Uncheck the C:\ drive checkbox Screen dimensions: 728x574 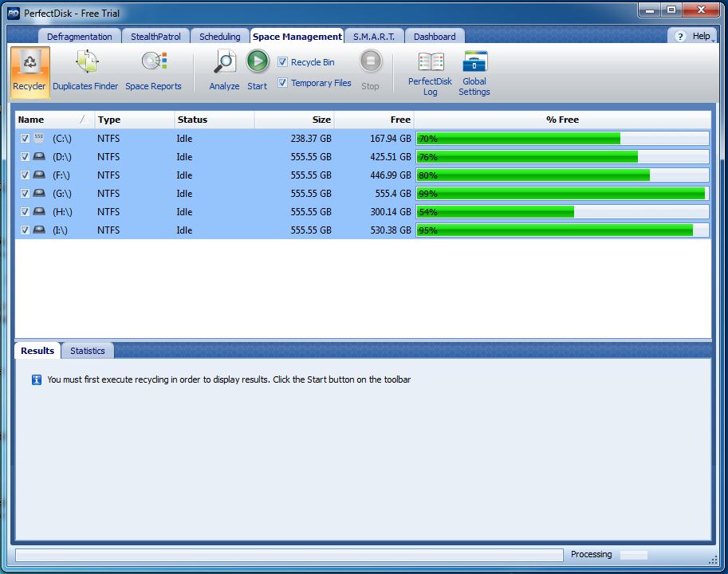click(x=25, y=139)
